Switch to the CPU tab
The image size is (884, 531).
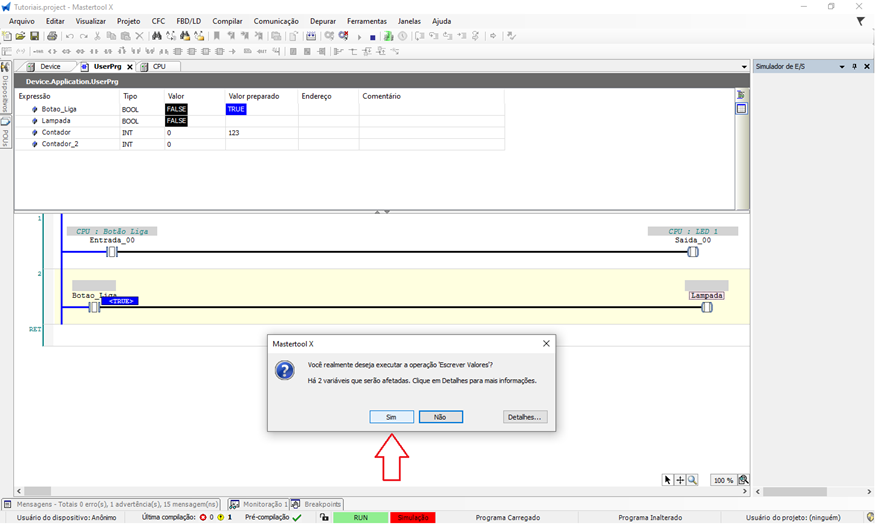coord(159,67)
